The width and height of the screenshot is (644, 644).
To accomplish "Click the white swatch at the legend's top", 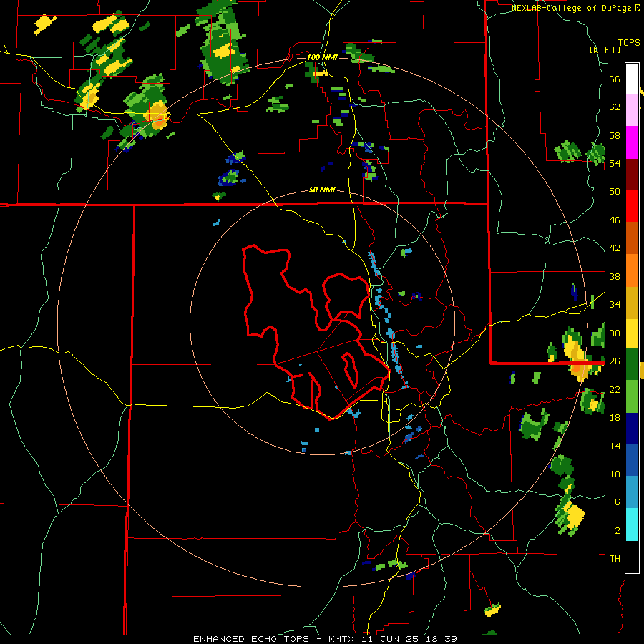I will coord(632,79).
